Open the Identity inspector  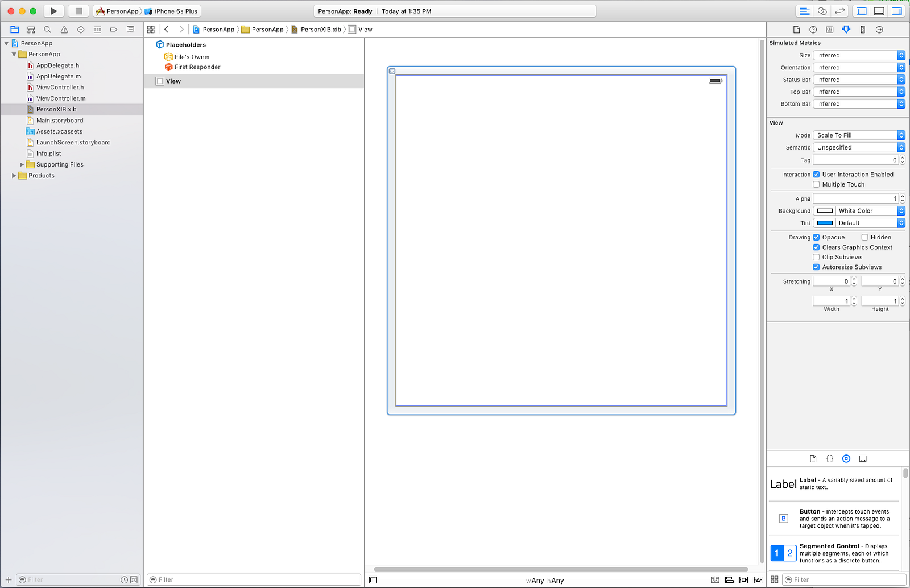[830, 30]
